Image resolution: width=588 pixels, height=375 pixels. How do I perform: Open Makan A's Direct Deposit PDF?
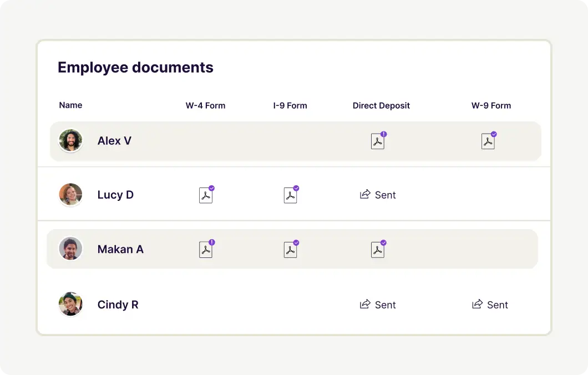coord(378,249)
